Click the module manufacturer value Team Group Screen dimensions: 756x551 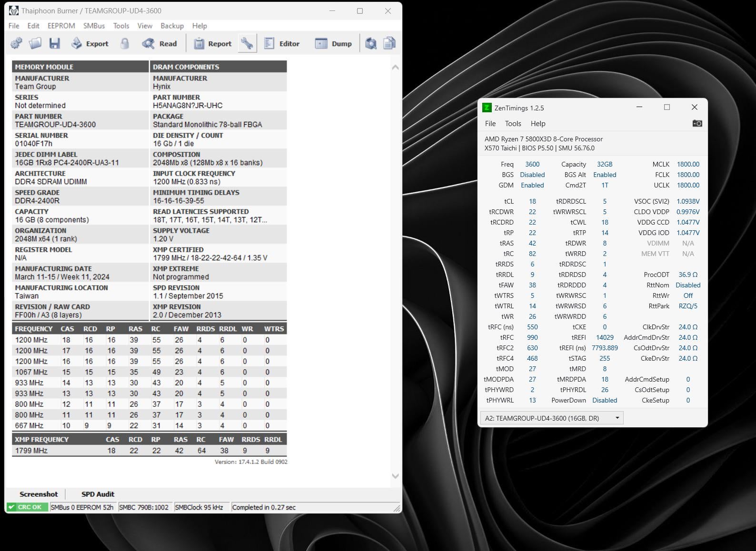pyautogui.click(x=35, y=87)
